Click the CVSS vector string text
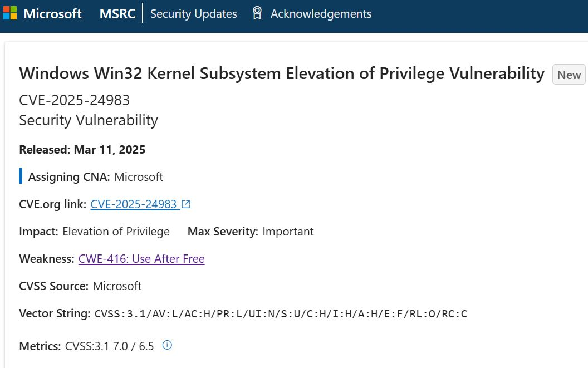Screen dimensions: 588x368 pos(281,314)
